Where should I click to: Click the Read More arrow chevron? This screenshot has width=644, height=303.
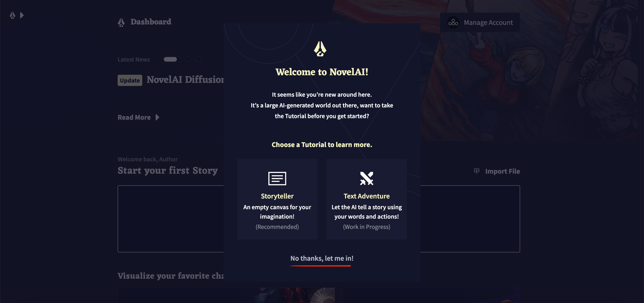tap(157, 117)
